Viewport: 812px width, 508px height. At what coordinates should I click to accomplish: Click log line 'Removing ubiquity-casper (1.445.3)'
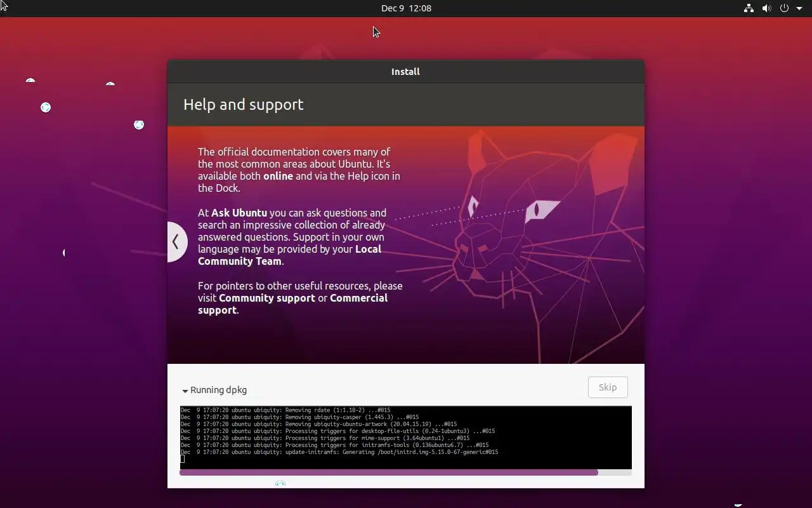pyautogui.click(x=299, y=417)
